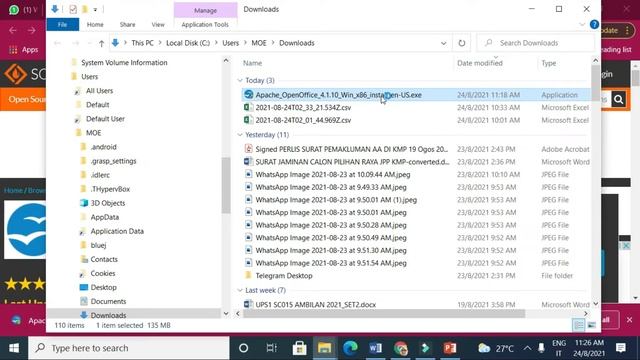Screen dimensions: 640x360
Task: Click the Local Disk (C:) breadcrumb
Action: pyautogui.click(x=188, y=43)
